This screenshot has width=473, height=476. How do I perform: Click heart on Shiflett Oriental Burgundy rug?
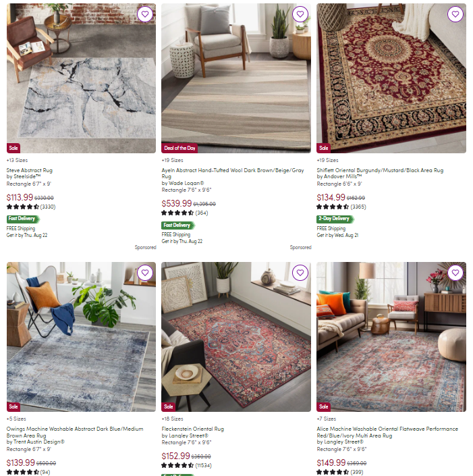pos(455,14)
